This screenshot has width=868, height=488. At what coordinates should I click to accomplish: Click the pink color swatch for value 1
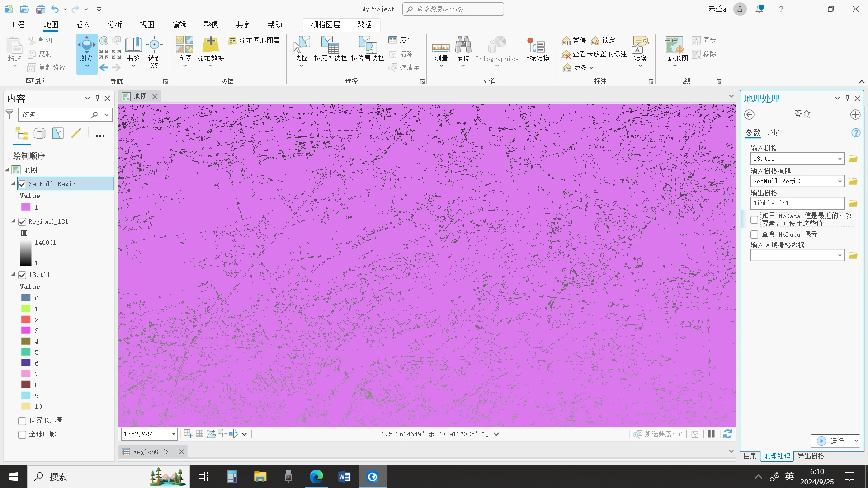pos(26,207)
